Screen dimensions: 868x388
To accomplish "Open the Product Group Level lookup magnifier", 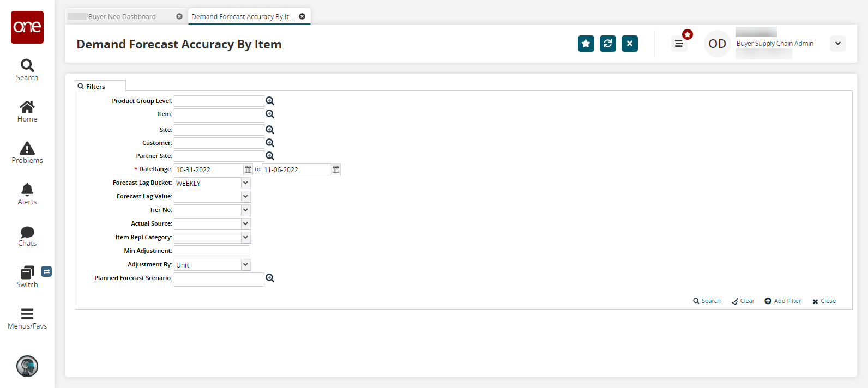I will pos(270,101).
